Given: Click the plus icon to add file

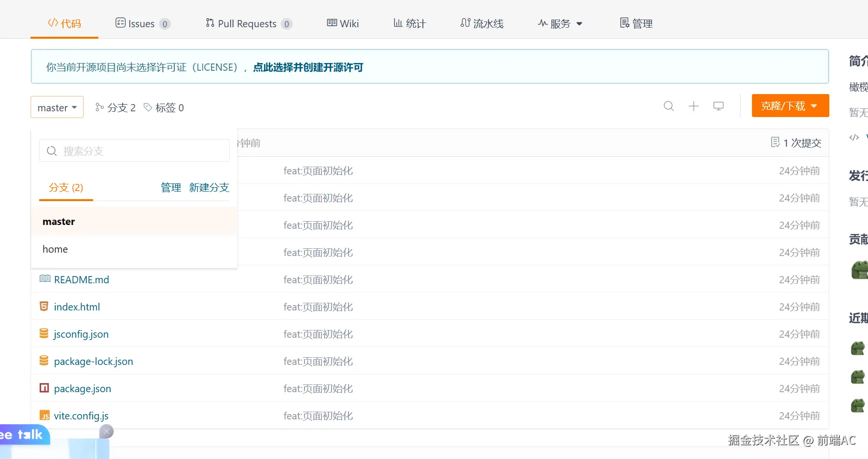Looking at the screenshot, I should (693, 106).
